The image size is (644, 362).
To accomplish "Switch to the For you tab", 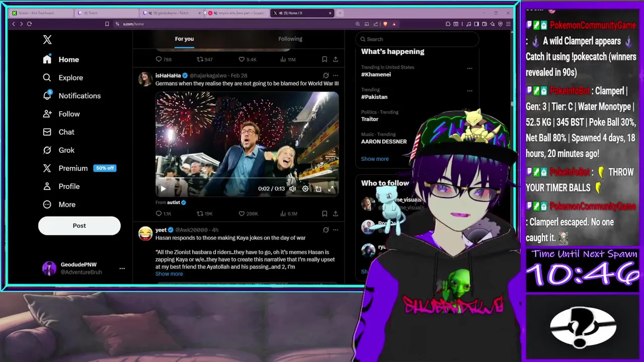I will [184, 39].
